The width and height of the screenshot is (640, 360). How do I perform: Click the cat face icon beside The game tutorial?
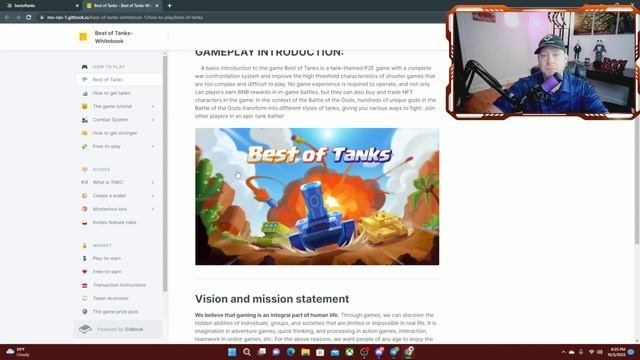(x=84, y=107)
